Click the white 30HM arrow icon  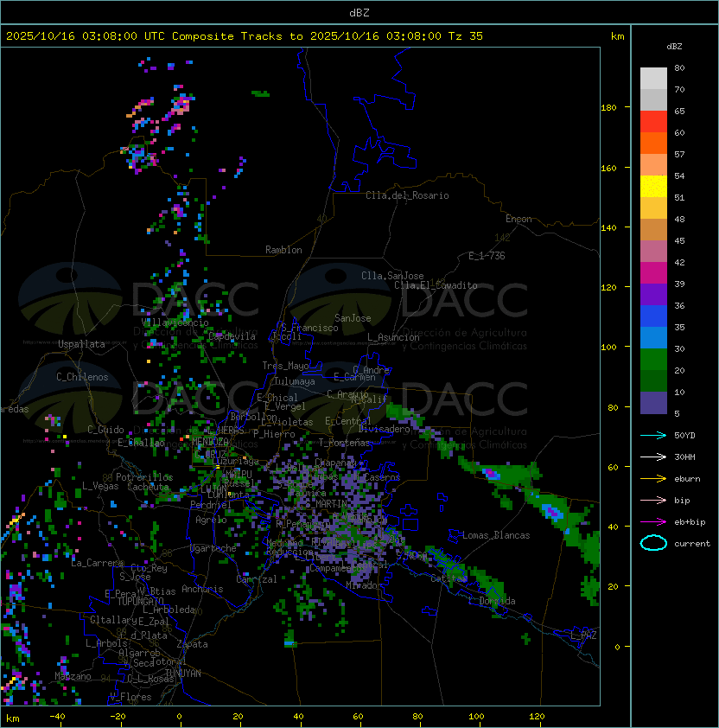click(x=653, y=457)
